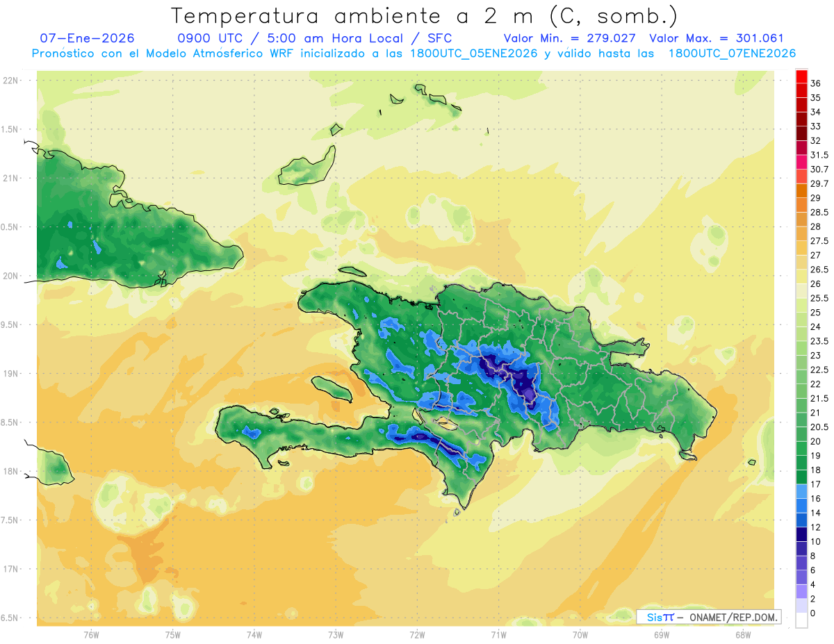The image size is (834, 644).
Task: Click the color scale value '8'
Action: coord(813,556)
